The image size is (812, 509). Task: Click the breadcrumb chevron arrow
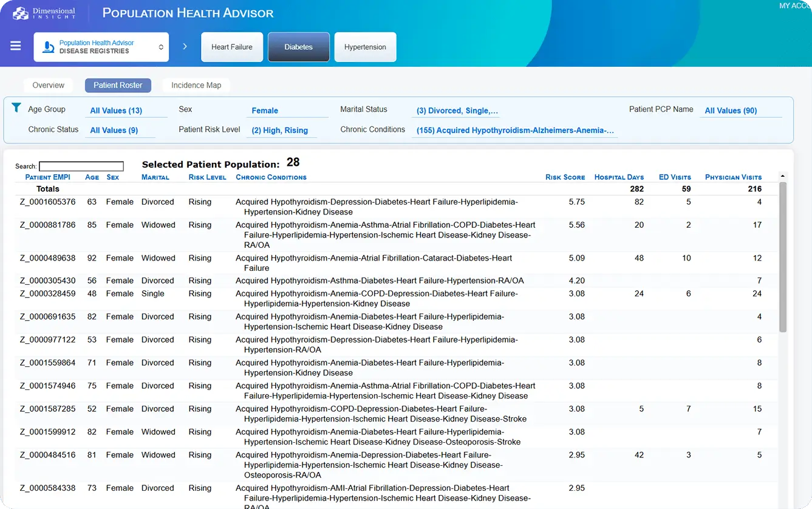[x=185, y=47]
